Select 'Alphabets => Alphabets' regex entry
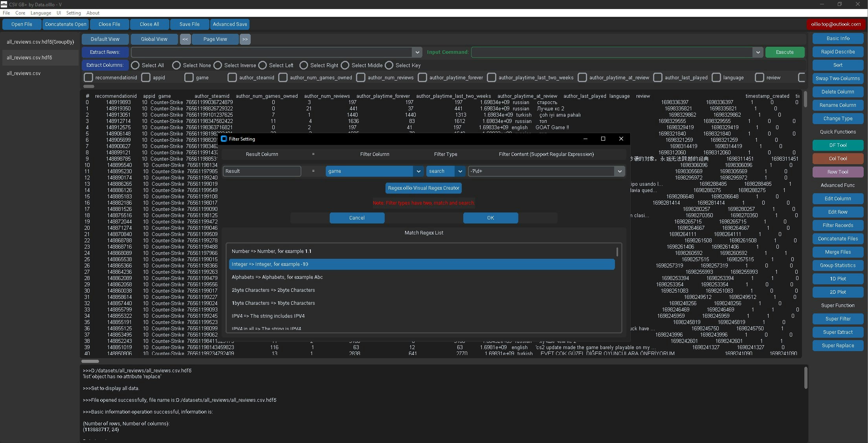This screenshot has height=443, width=868. point(422,277)
